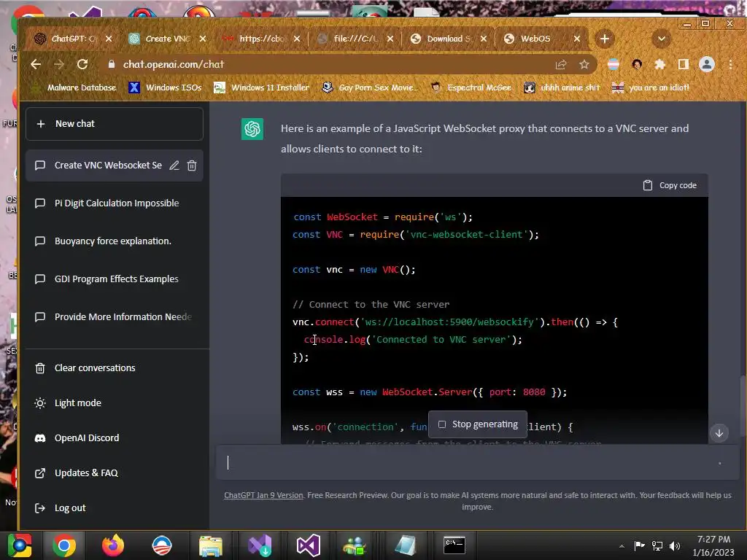
Task: Bookmark this page with the star icon
Action: tap(584, 64)
